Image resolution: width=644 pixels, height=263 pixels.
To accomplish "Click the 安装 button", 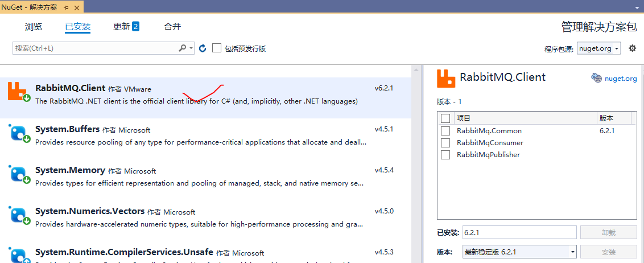I will 608,252.
